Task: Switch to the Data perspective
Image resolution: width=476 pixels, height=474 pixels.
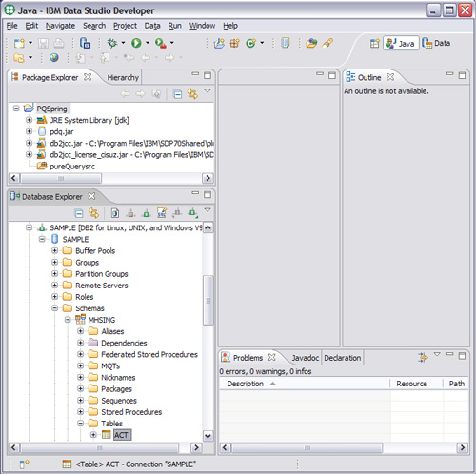Action: [x=437, y=43]
